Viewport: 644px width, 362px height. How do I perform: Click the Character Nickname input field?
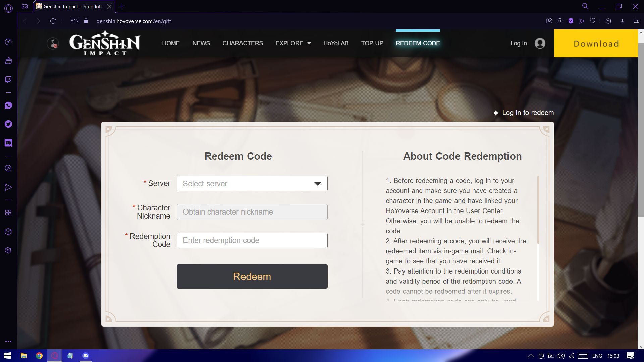click(252, 212)
